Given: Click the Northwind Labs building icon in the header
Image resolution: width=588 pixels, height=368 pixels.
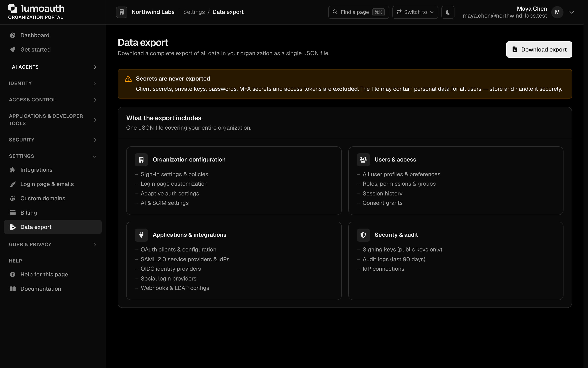Looking at the screenshot, I should tap(122, 12).
